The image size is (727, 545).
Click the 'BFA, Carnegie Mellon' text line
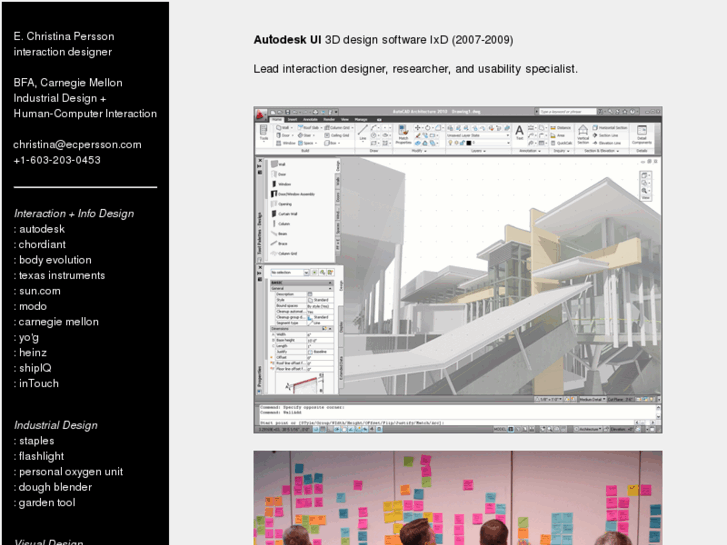tap(68, 83)
